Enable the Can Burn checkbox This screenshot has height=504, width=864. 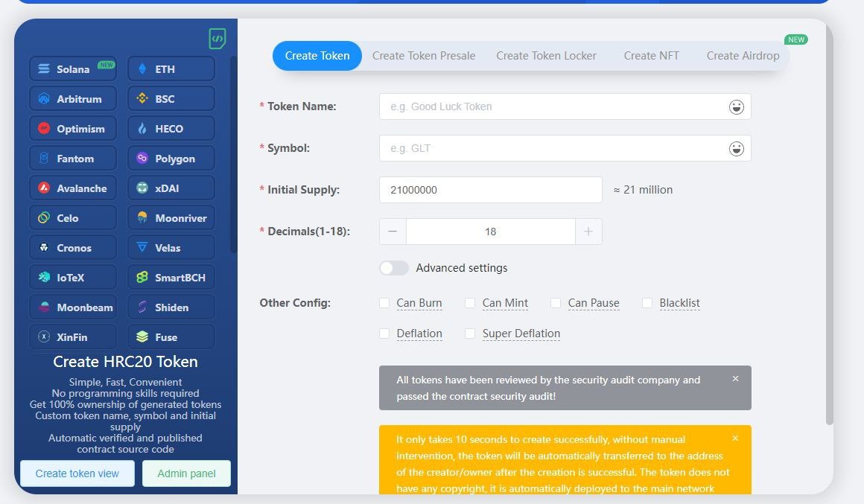point(384,303)
